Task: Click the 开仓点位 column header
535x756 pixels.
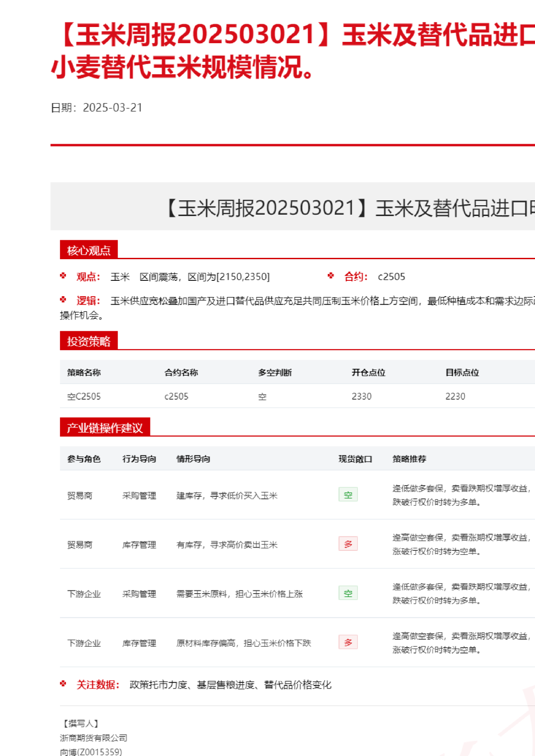Action: [x=368, y=373]
